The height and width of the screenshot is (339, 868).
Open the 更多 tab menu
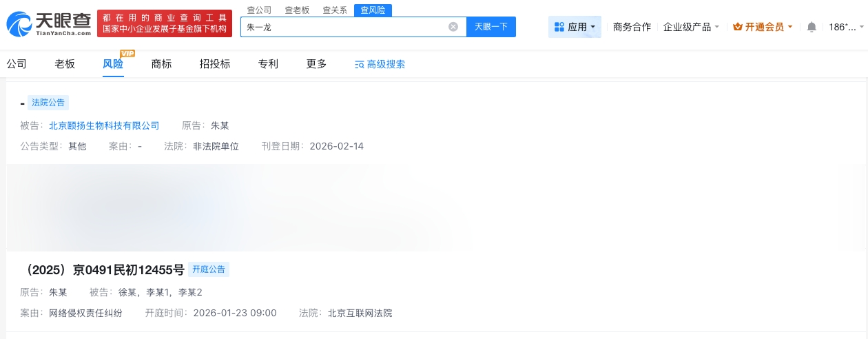(x=316, y=64)
